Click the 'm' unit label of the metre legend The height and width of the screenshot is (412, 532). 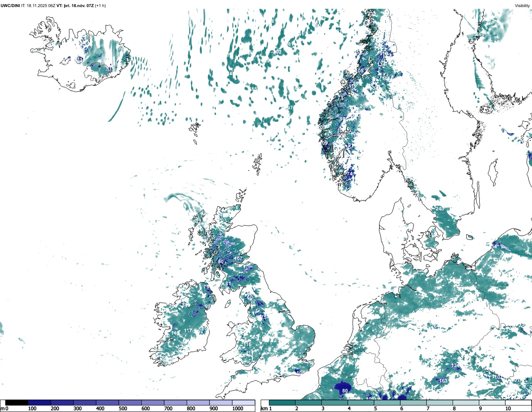(2, 409)
